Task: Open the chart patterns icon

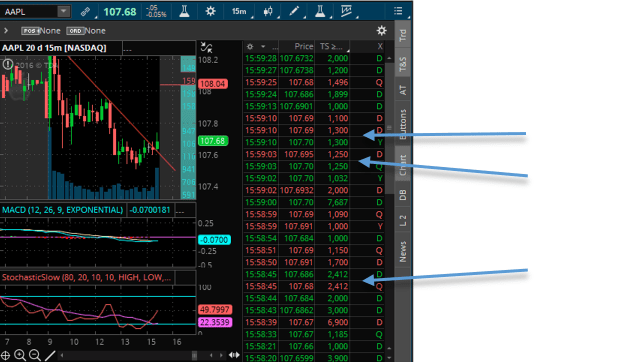Action: [346, 11]
